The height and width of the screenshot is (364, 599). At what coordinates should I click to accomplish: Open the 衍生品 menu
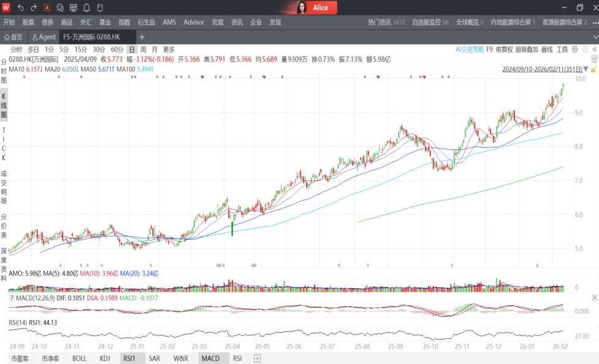tap(146, 22)
